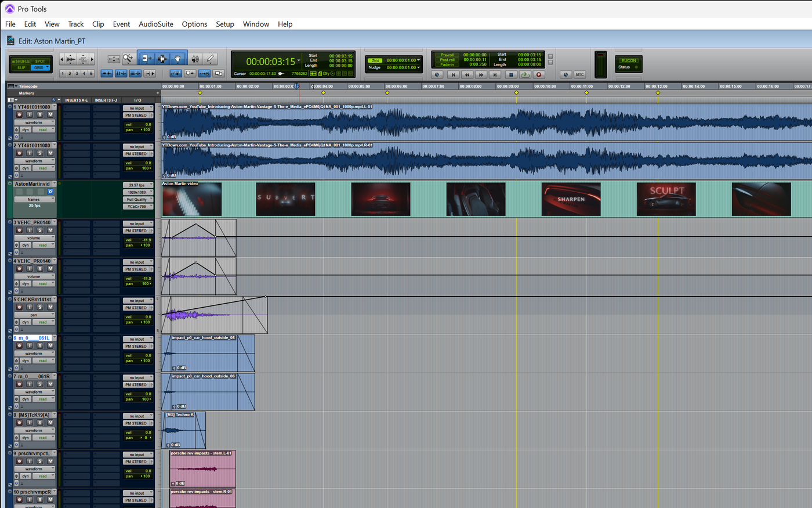Image resolution: width=812 pixels, height=508 pixels.
Task: Click the Aston Martin video SHARPEN thumbnail
Action: pos(571,199)
